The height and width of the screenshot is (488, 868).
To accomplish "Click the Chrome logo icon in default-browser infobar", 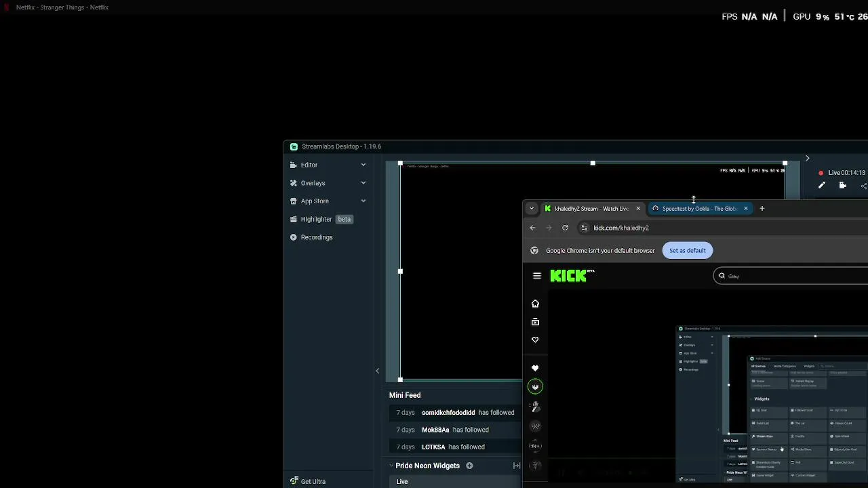I will [x=534, y=251].
